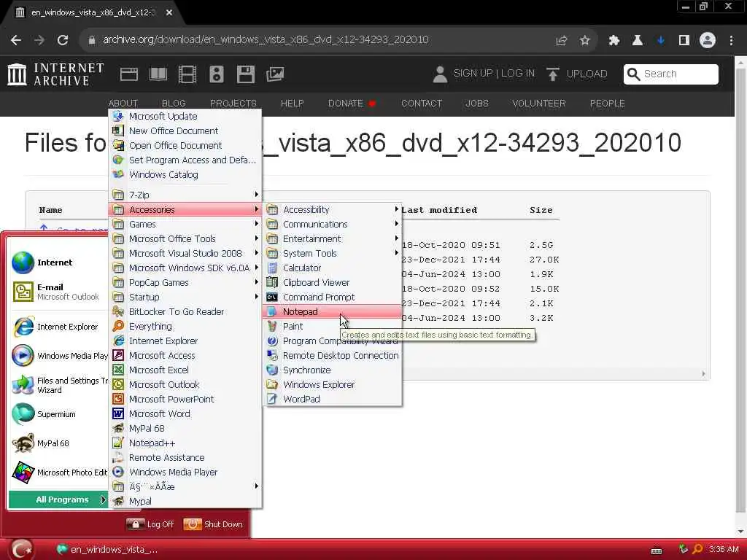
Task: Open the Internet Archive images section icon
Action: coord(275,74)
